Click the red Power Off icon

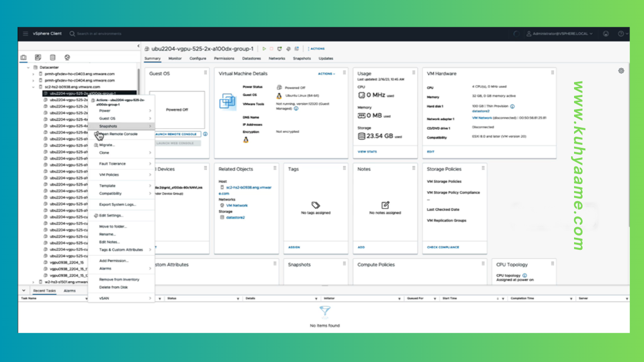(272, 49)
